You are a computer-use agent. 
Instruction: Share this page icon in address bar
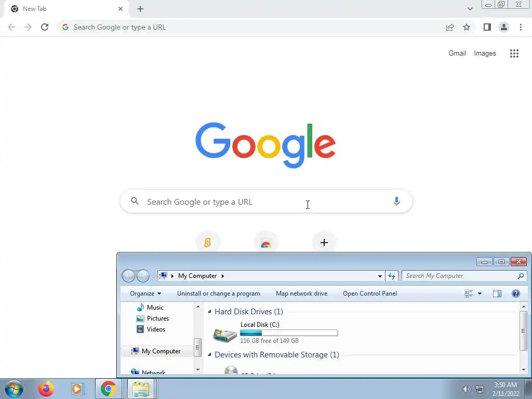pos(450,27)
